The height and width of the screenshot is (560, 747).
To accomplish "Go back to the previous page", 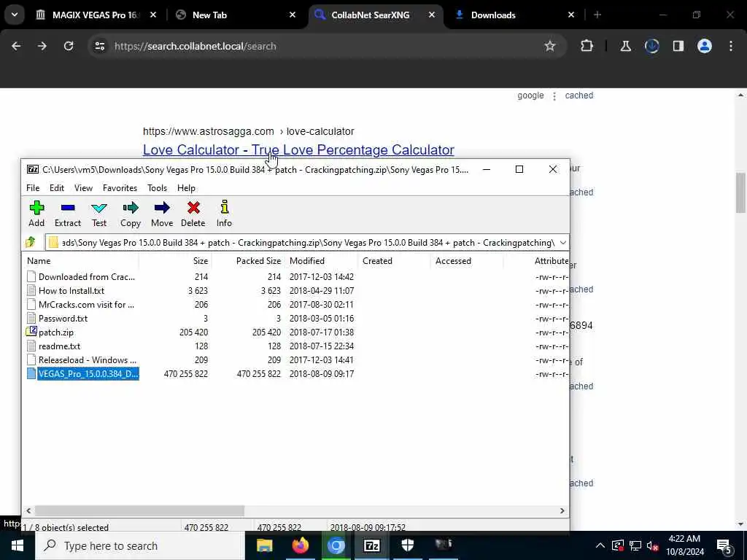I will tap(16, 46).
